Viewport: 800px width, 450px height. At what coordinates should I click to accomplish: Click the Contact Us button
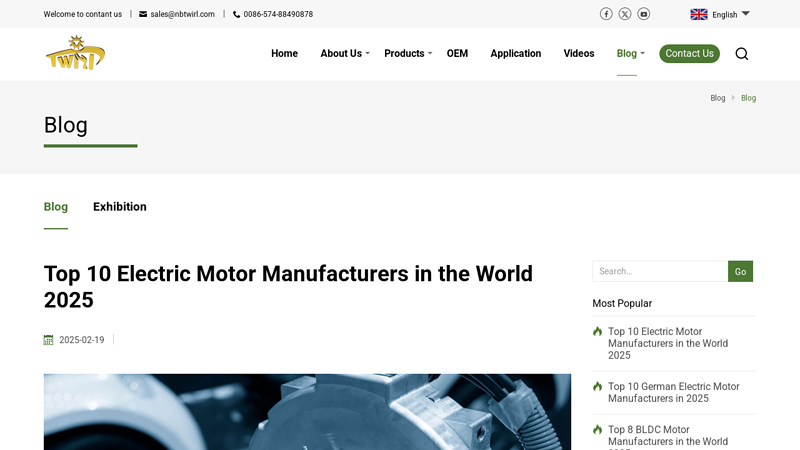point(689,54)
